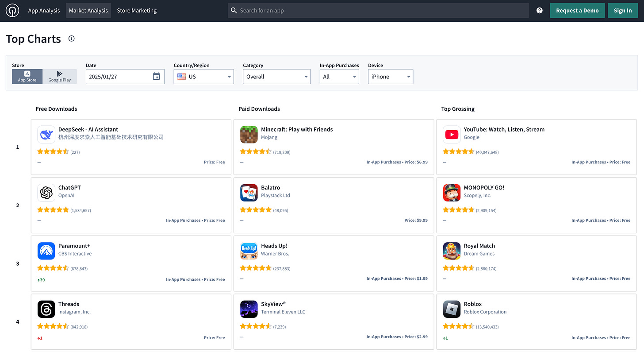
Task: Click the Heads Up! app icon
Action: coord(249,251)
